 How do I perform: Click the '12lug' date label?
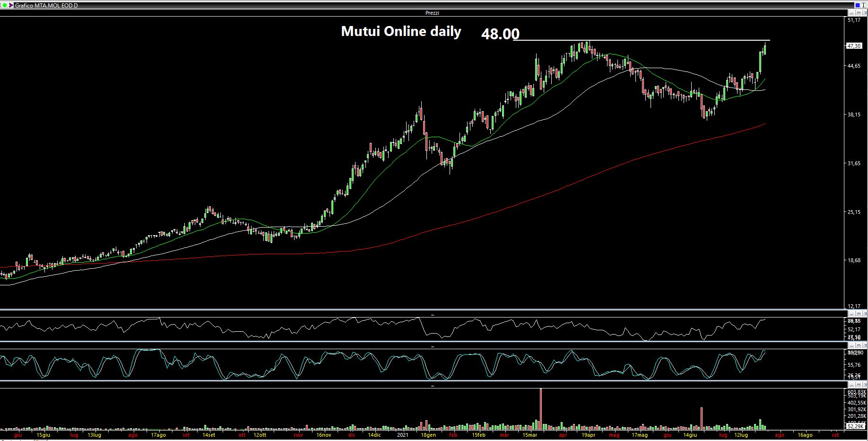point(741,435)
